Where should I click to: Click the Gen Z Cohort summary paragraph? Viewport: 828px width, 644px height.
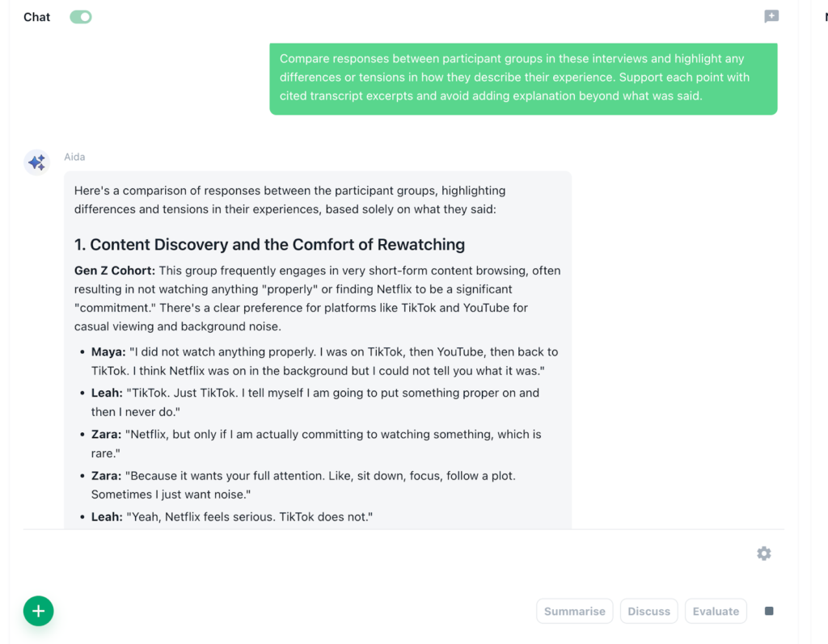click(x=317, y=298)
